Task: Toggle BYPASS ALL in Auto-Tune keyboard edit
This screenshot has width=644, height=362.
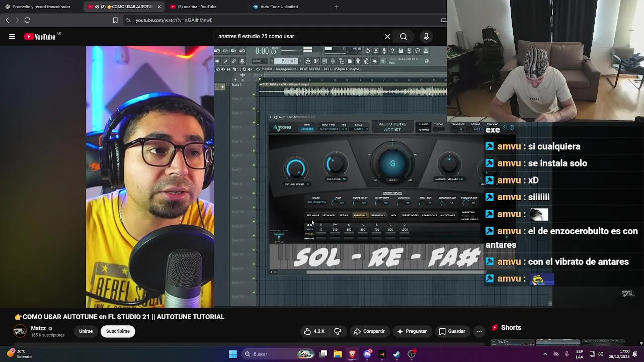Action: 360,215
